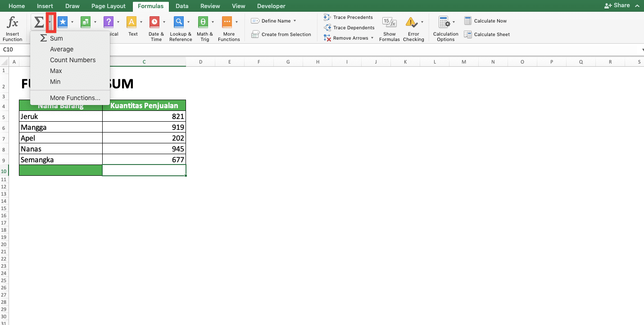Click the Define Name icon
The image size is (644, 325).
pos(255,21)
